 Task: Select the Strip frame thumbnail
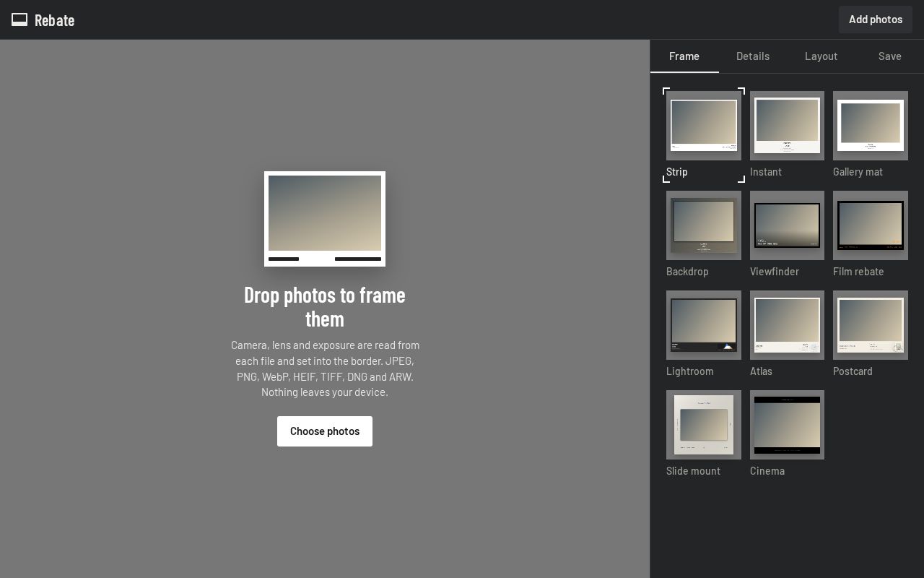[x=704, y=126]
